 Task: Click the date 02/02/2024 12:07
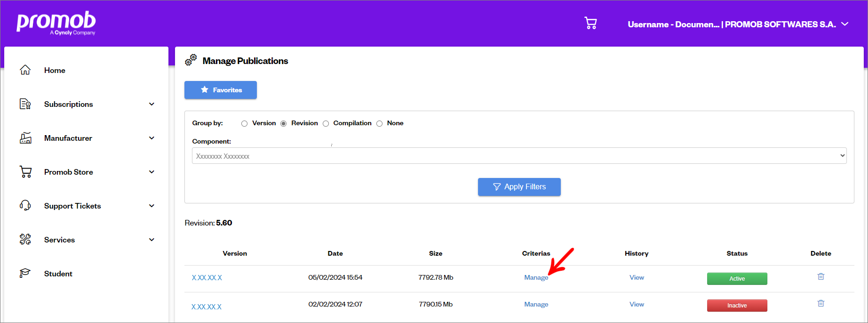[x=335, y=304]
